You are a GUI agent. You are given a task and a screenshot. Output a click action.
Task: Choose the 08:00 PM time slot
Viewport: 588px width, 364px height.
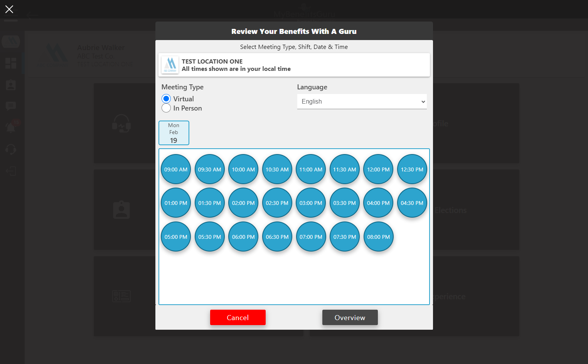(378, 237)
